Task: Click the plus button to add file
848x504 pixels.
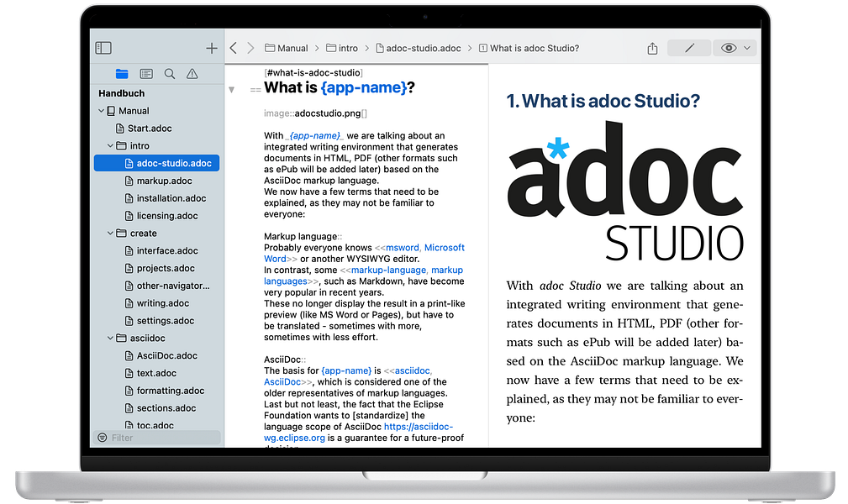Action: [x=212, y=48]
